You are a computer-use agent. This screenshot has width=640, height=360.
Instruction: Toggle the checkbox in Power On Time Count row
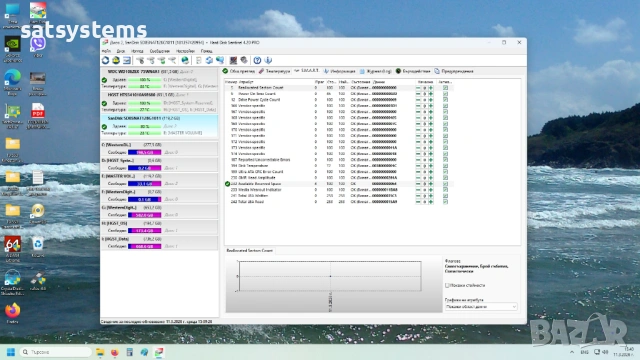click(x=445, y=94)
